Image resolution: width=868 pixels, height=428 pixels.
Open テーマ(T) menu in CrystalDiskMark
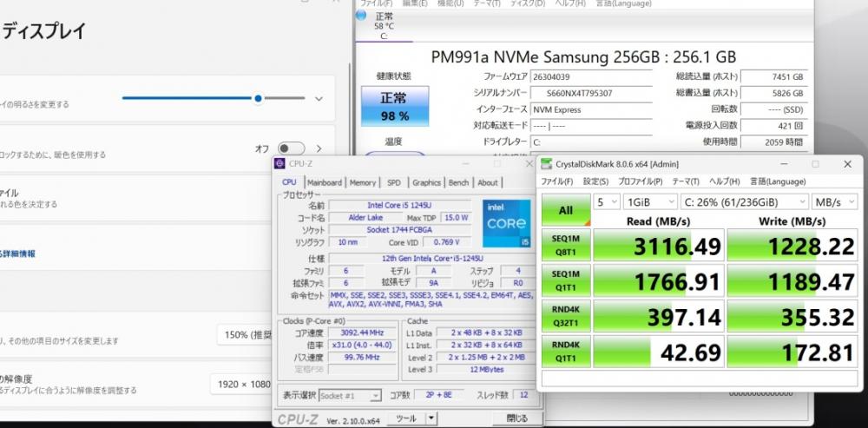click(x=686, y=181)
